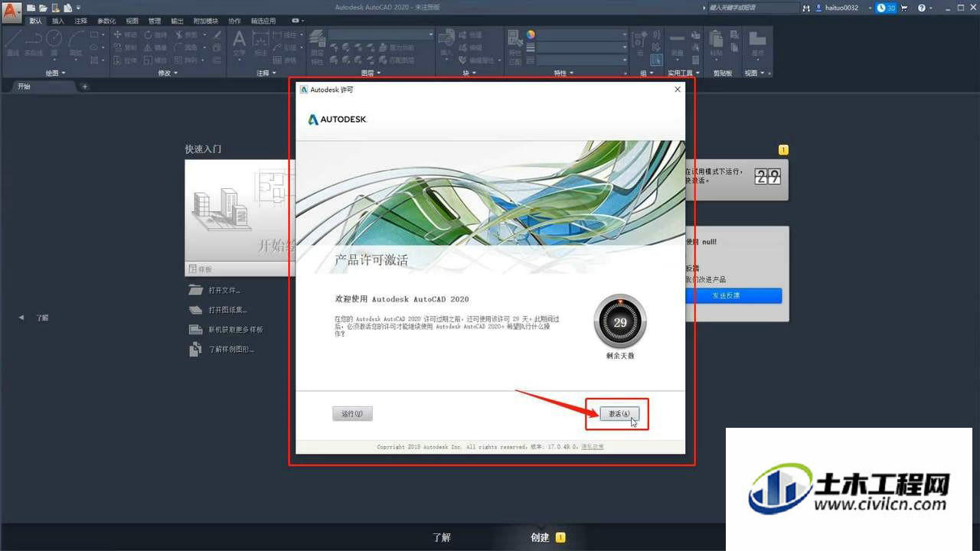Select the Mirror (镜像) modify tool
Screen dimensions: 980x551
point(155,47)
